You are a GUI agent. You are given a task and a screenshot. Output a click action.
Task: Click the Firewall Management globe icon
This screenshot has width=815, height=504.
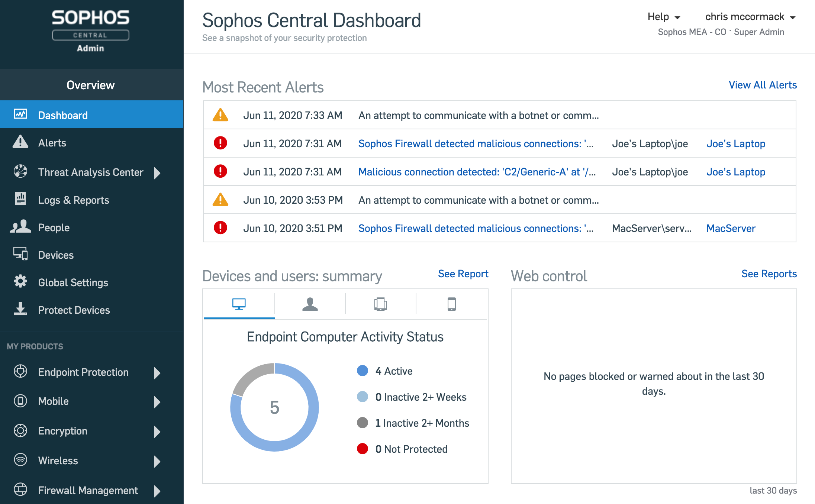click(x=20, y=490)
